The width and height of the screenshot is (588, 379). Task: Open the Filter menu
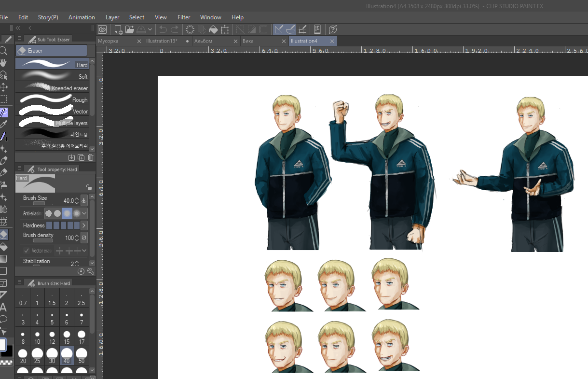184,17
